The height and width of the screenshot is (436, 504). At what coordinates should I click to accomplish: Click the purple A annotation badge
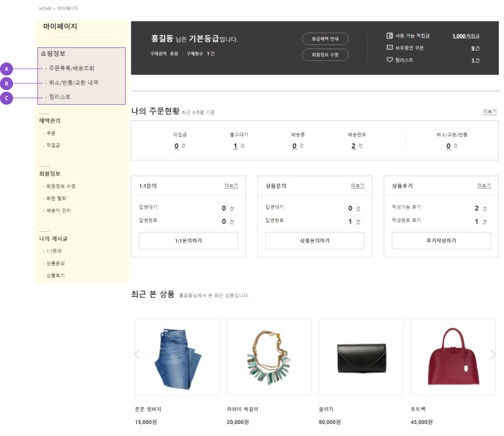(x=6, y=68)
